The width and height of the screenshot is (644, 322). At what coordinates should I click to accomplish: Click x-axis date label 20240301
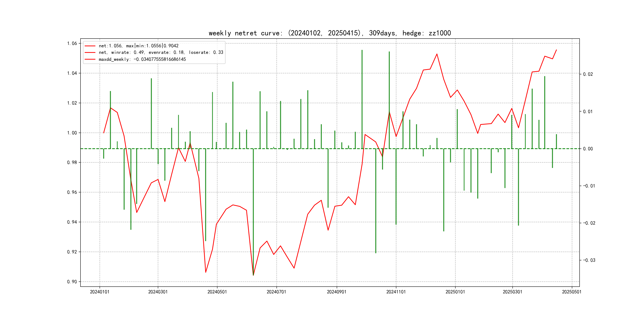pyautogui.click(x=158, y=292)
